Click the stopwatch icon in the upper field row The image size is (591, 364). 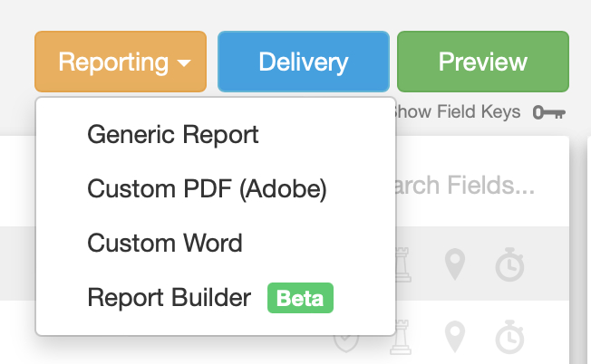509,265
